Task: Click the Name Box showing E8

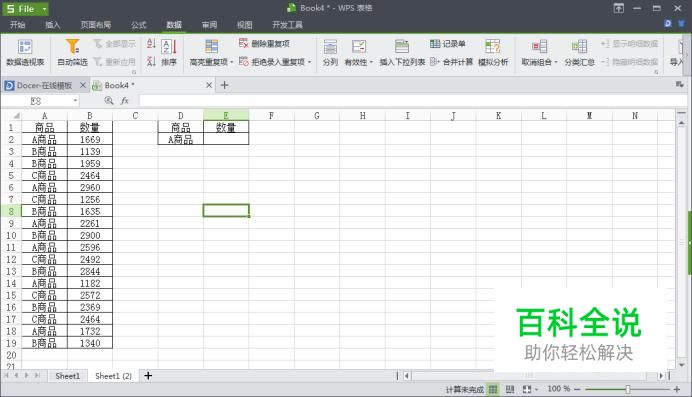Action: [x=36, y=101]
